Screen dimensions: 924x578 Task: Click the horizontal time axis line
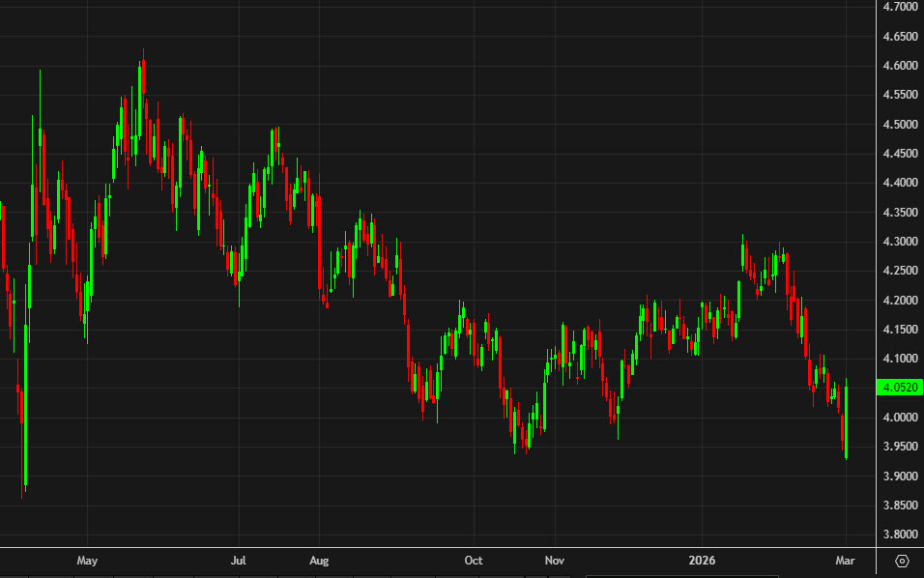(x=435, y=548)
